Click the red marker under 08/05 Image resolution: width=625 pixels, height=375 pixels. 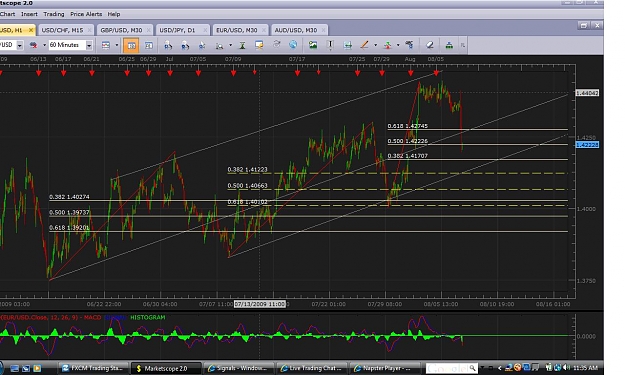coord(436,73)
